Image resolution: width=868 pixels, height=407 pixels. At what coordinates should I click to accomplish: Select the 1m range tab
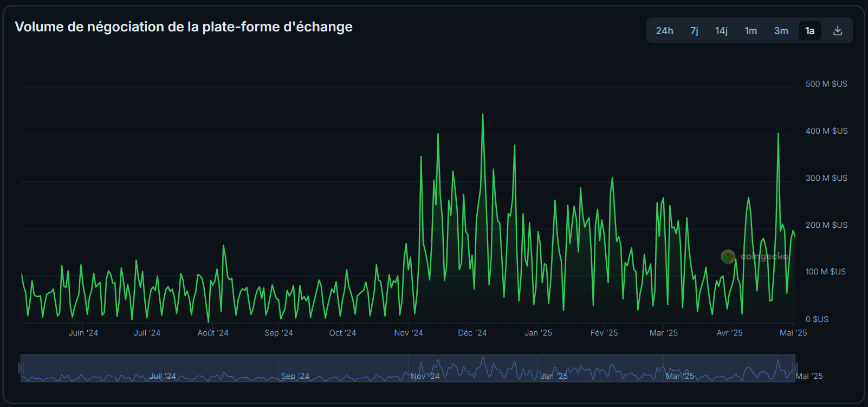pos(750,31)
